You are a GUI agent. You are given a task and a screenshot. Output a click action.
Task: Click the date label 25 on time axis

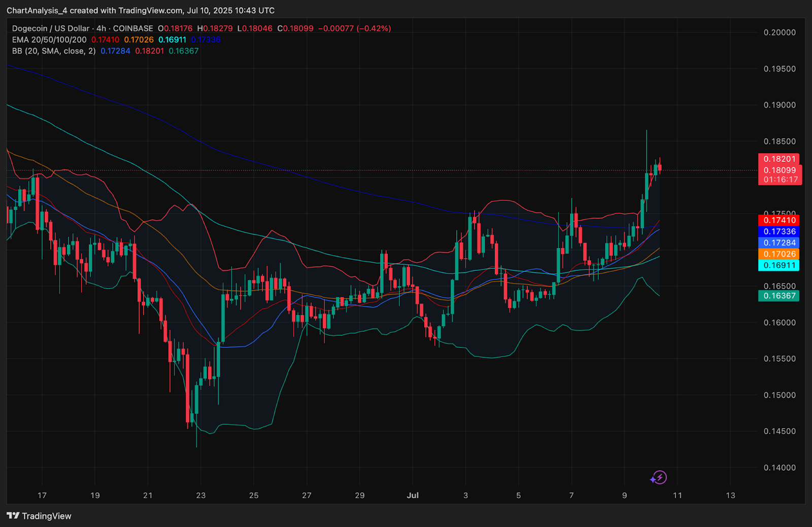click(x=254, y=495)
